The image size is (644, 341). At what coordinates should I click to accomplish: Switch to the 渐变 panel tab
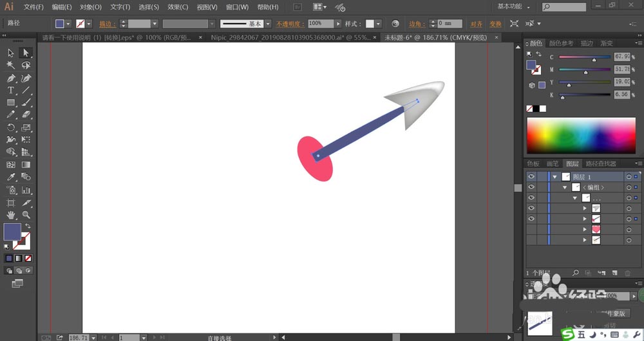607,43
